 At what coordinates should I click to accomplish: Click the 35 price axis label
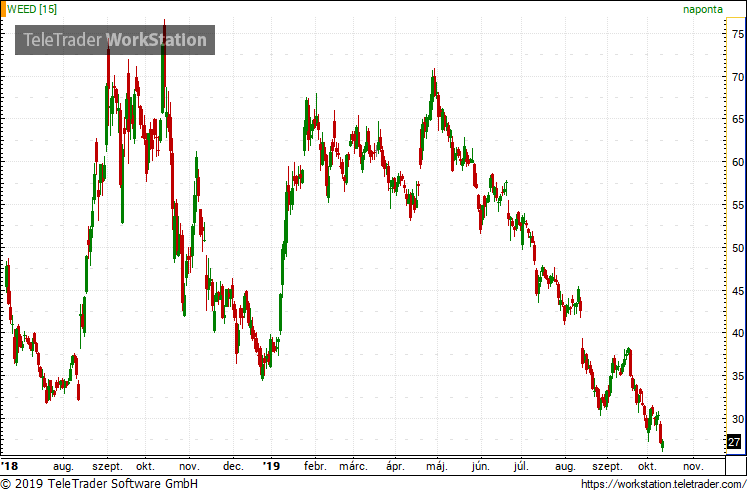pyautogui.click(x=738, y=376)
